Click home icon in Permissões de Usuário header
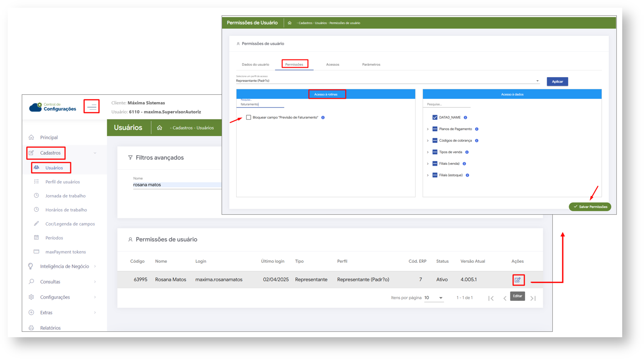Screen dimensions: 644x359 (289, 23)
